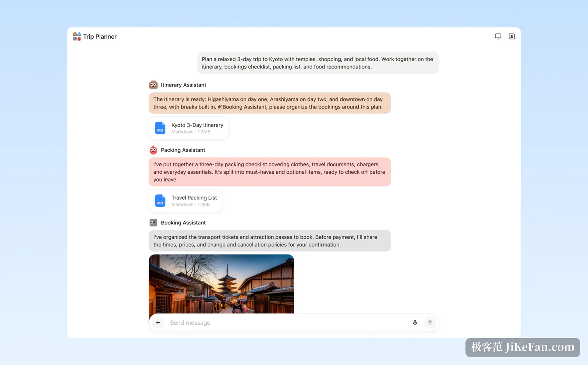
Task: Click the MD file icon for Packing List
Action: click(x=160, y=201)
